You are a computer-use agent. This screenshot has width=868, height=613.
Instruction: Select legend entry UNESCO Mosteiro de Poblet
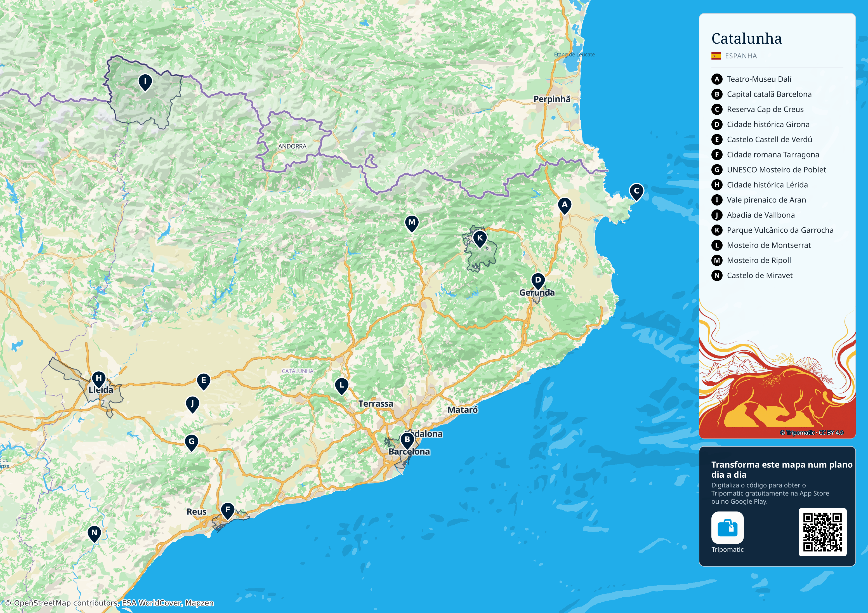coord(777,170)
